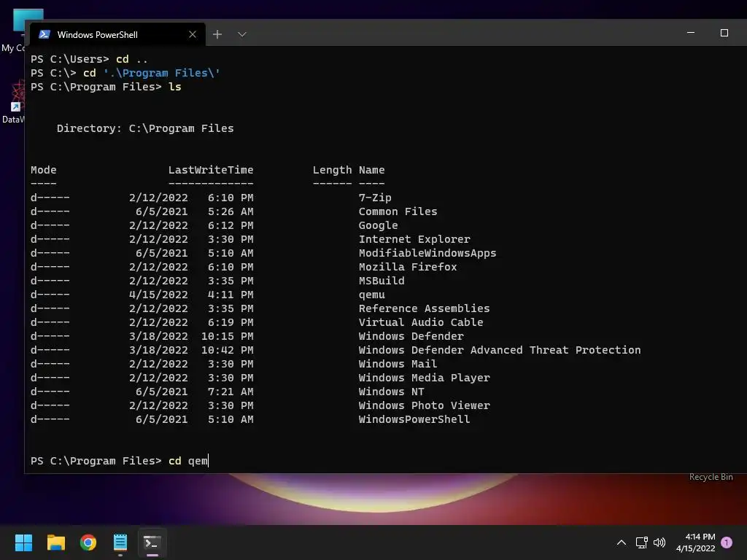
Task: Maximize the Windows Terminal window
Action: (x=724, y=33)
